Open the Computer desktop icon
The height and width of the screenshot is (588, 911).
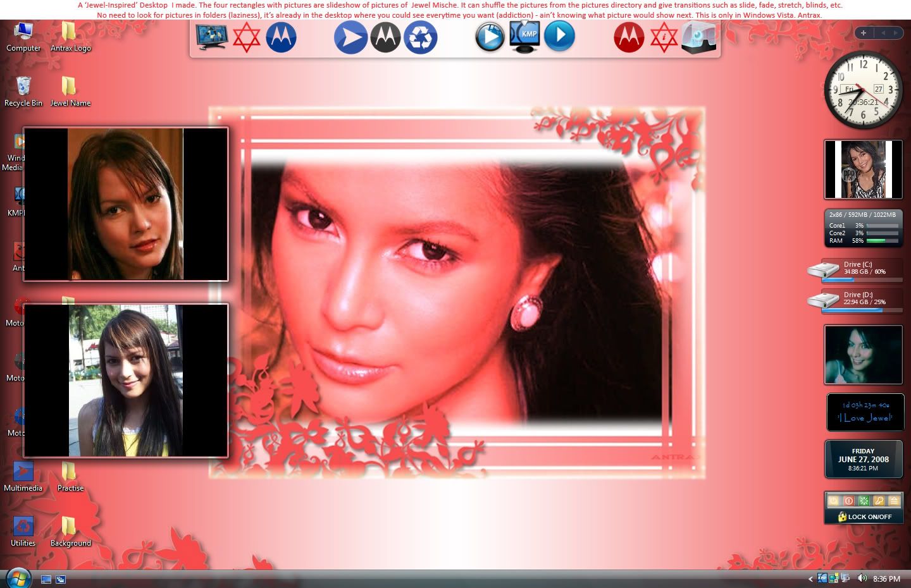tap(23, 37)
